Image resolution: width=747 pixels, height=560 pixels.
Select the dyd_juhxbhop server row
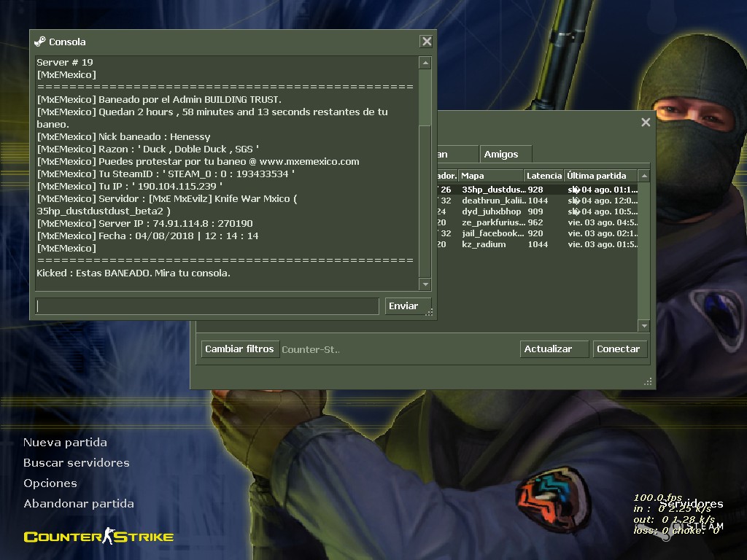537,211
